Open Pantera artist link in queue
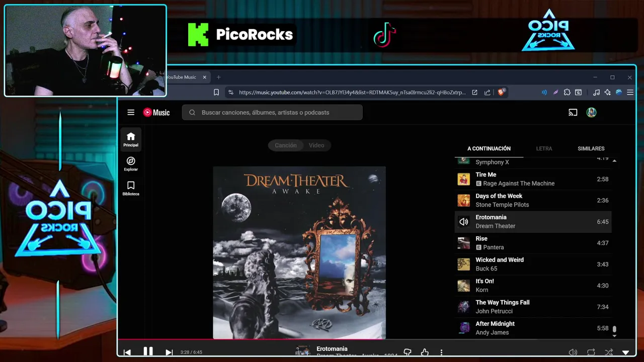This screenshot has height=362, width=644. [x=493, y=247]
